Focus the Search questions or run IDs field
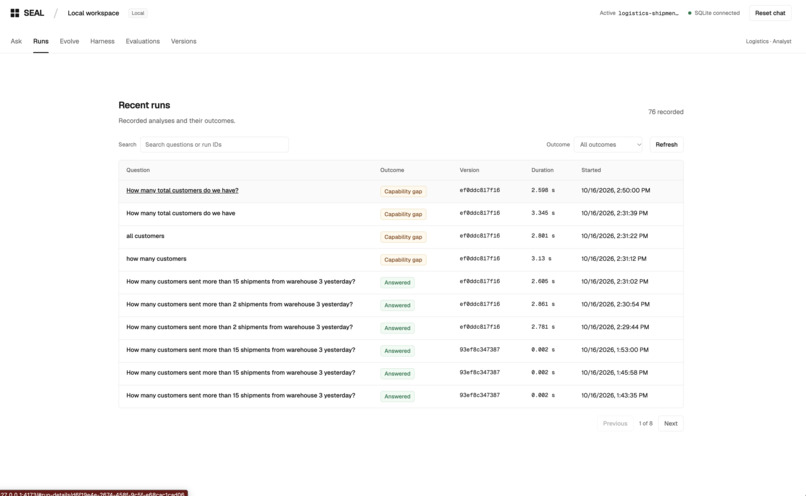806x496 pixels. pos(214,144)
